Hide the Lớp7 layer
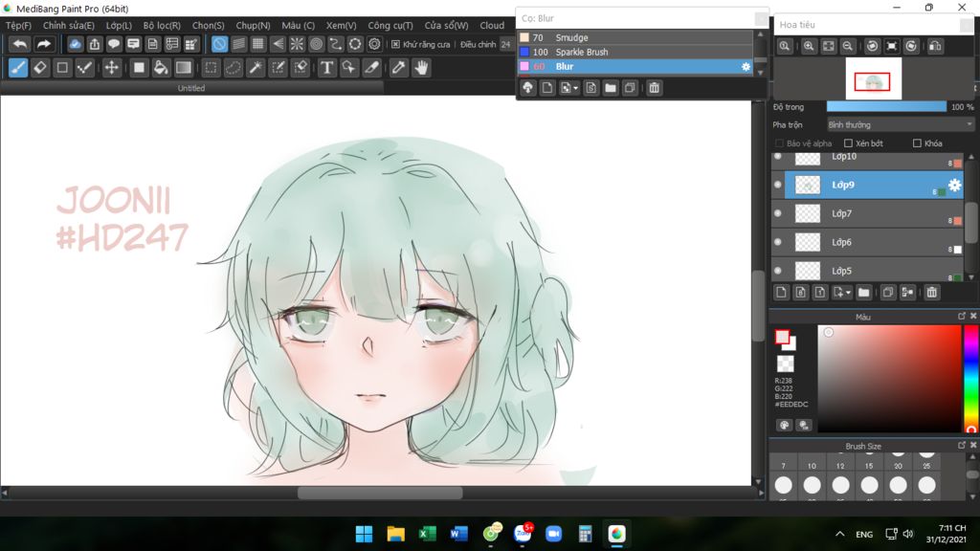This screenshot has width=980, height=551. click(x=777, y=213)
